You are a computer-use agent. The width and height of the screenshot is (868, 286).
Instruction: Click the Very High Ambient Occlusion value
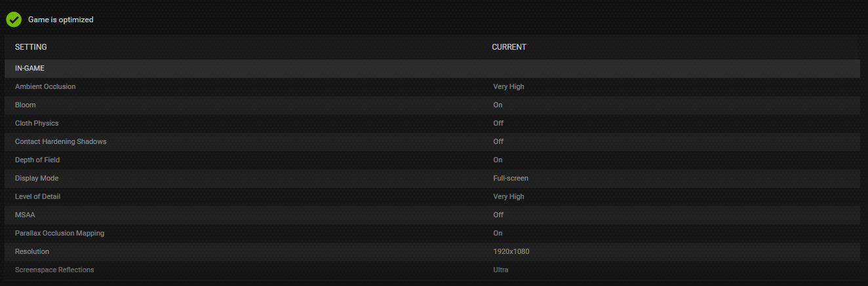click(x=509, y=86)
